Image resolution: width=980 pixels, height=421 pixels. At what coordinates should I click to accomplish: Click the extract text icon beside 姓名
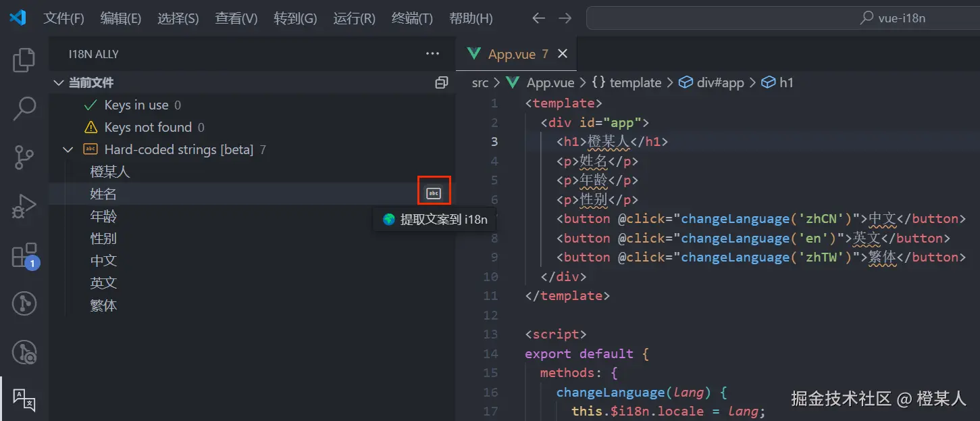pos(434,194)
